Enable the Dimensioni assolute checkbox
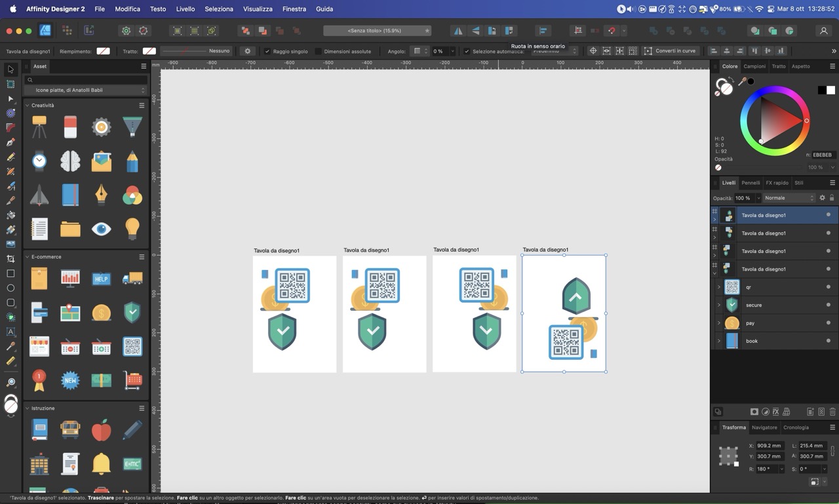This screenshot has width=839, height=504. pos(319,51)
